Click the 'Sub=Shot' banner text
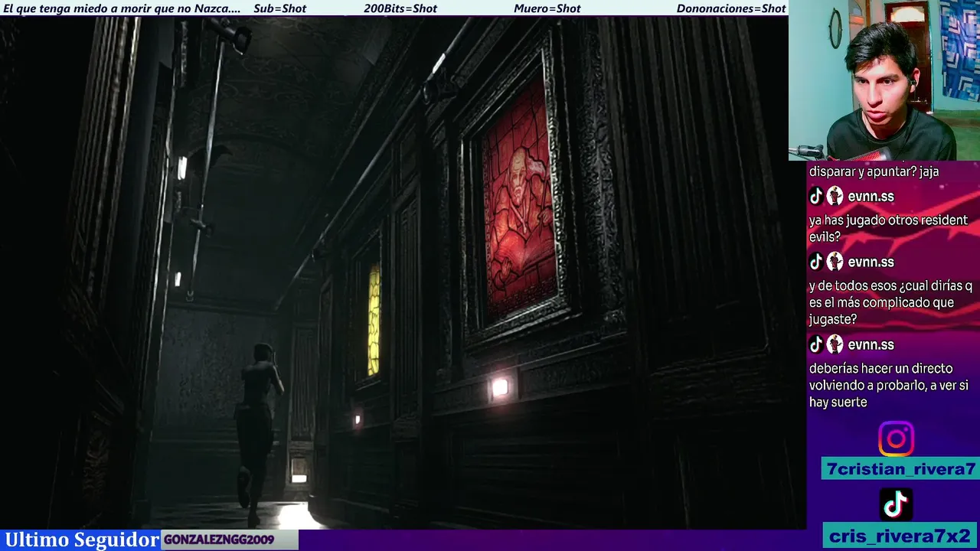This screenshot has height=551, width=980. click(279, 8)
